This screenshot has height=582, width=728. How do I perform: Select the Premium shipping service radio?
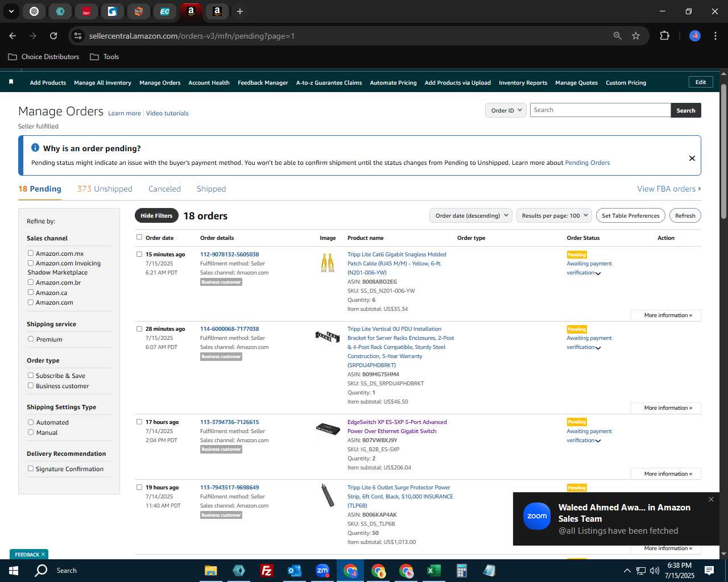31,339
